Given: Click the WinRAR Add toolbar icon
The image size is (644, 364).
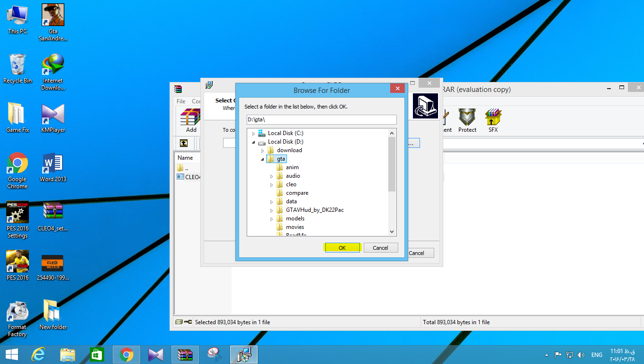Looking at the screenshot, I should pos(191,120).
